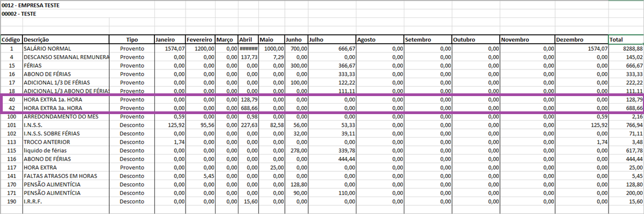
Task: Select the 'ARREDONDAMENTO DO MÊS' cell
Action: point(66,116)
